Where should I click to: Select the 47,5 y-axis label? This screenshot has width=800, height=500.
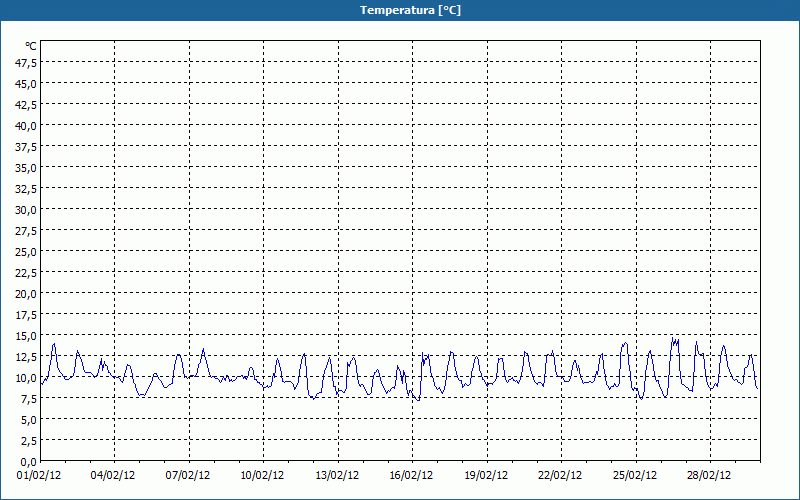pyautogui.click(x=26, y=63)
